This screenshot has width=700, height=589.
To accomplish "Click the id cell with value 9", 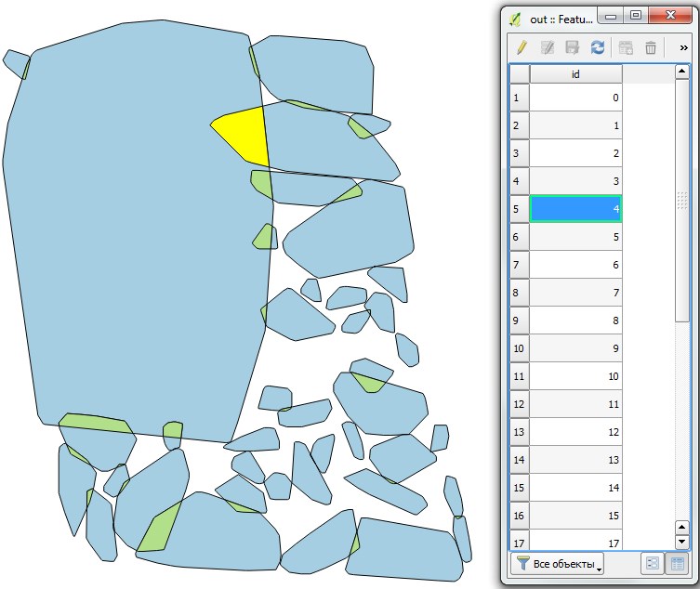I will coord(575,348).
